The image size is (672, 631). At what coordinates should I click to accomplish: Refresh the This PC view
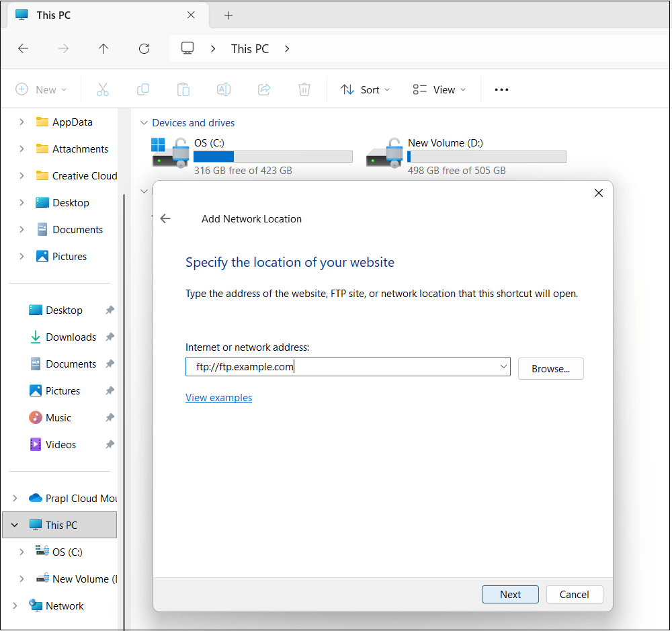(x=144, y=48)
